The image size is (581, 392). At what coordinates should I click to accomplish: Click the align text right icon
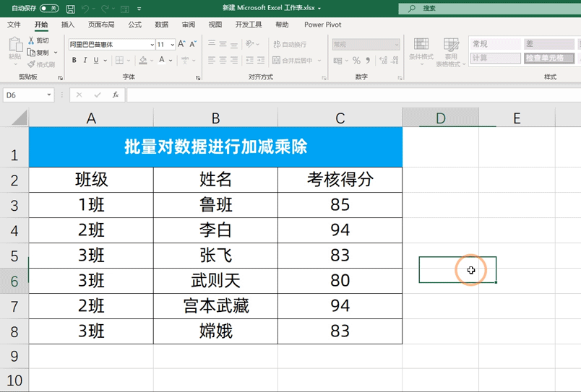[x=234, y=60]
